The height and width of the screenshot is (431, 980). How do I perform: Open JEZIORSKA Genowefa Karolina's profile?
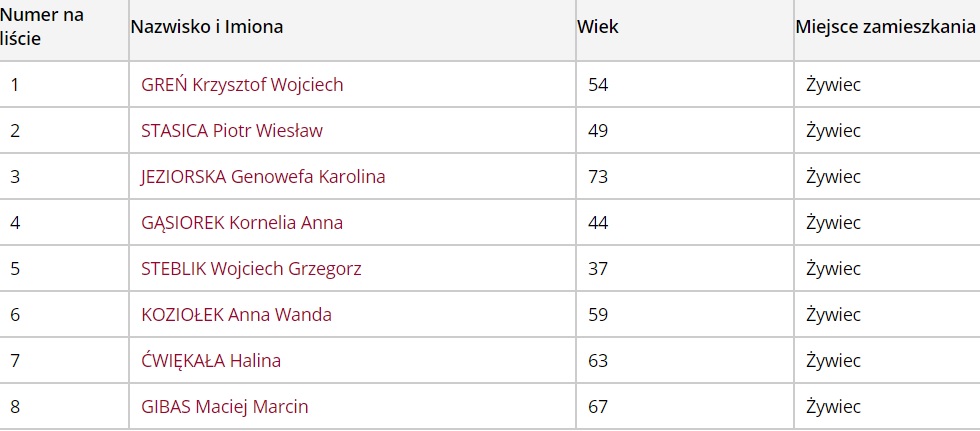coord(263,177)
